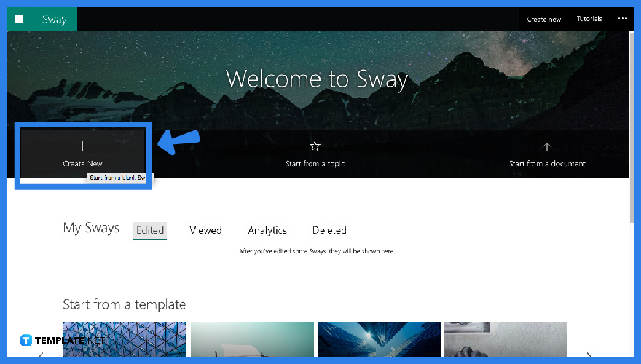641x364 pixels.
Task: Open the three-dot more options menu
Action: coord(622,18)
